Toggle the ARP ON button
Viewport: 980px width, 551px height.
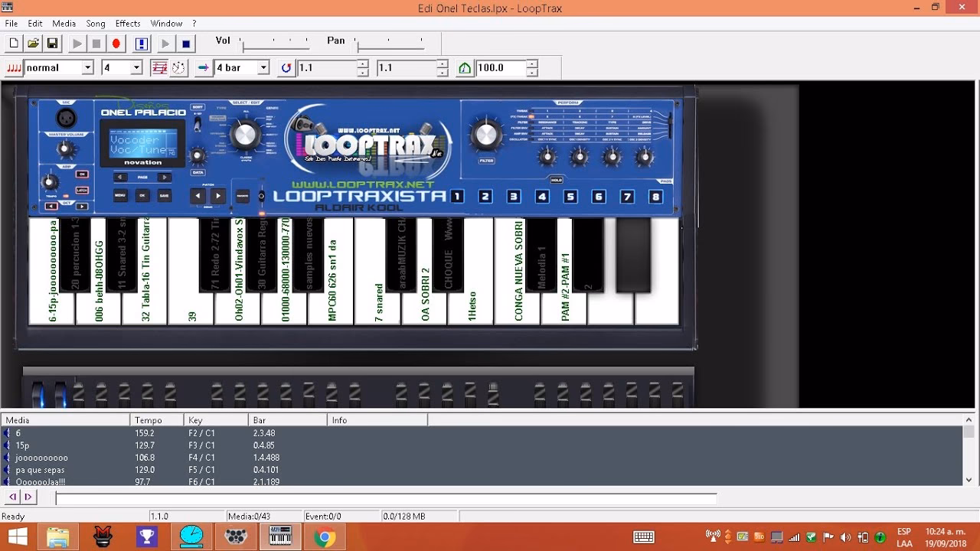coord(82,174)
